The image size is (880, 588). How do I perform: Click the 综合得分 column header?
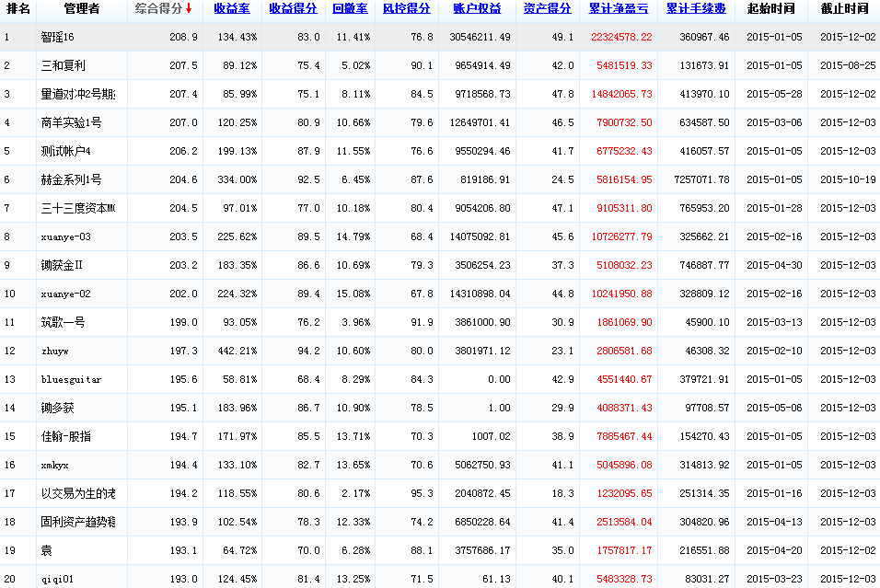[x=158, y=8]
